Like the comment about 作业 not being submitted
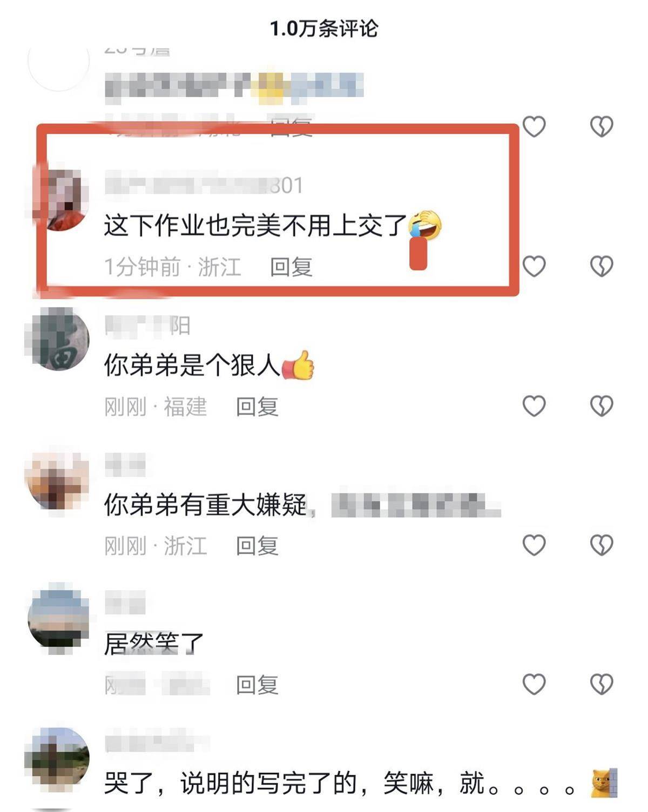This screenshot has width=648, height=812. coord(534,266)
